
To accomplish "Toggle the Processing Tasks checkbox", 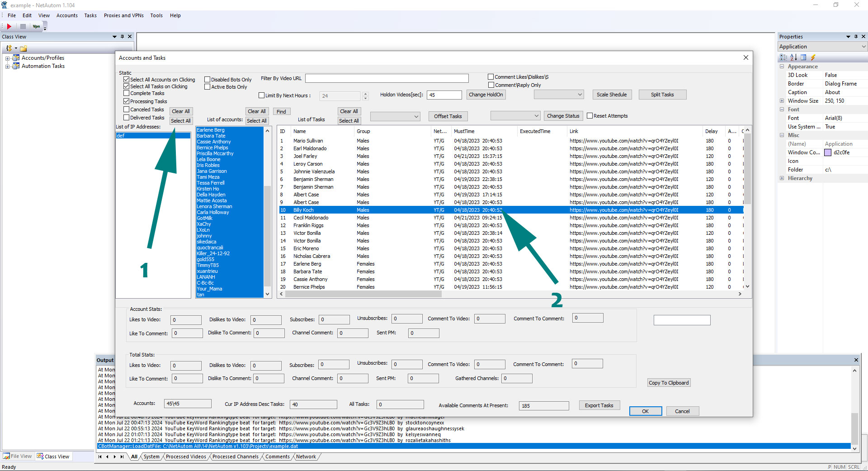I will (x=127, y=101).
